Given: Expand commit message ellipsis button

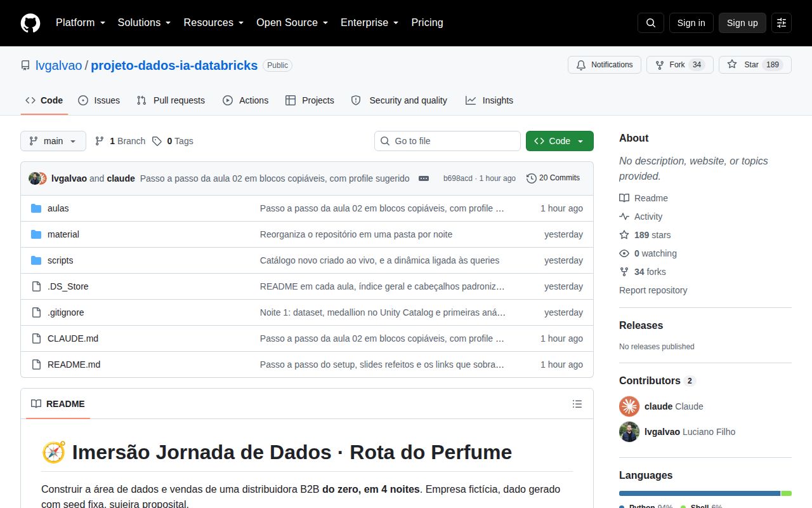Looking at the screenshot, I should [424, 178].
